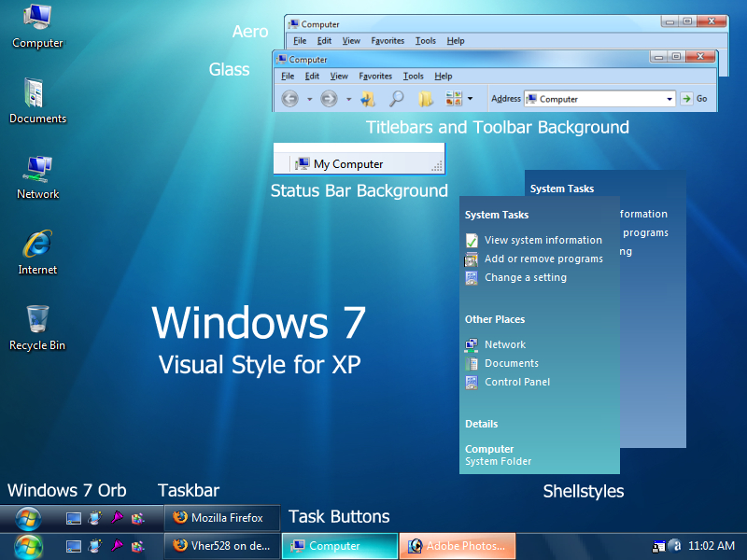Expand the Back button history arrow

[310, 99]
